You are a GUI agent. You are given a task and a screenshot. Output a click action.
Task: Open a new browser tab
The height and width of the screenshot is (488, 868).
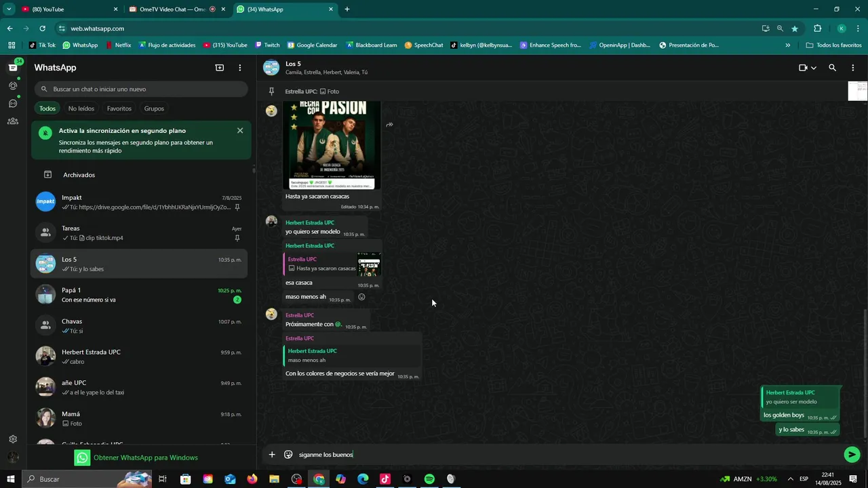coord(347,9)
